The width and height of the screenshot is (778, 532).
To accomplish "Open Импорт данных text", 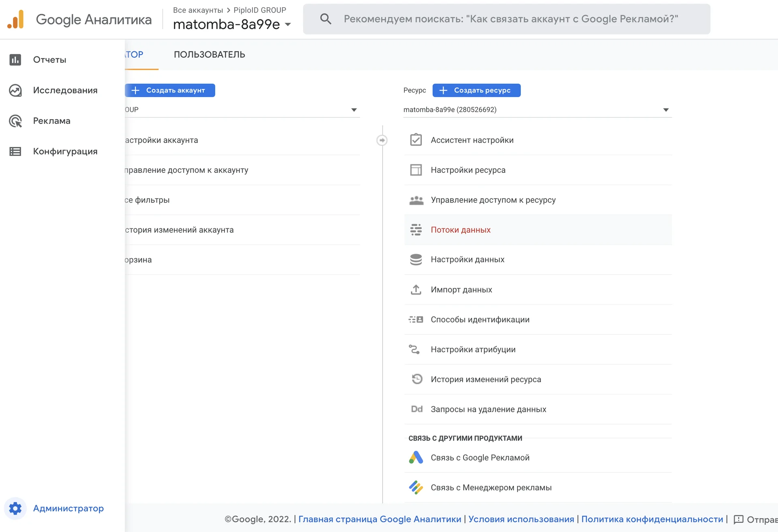I will (462, 289).
